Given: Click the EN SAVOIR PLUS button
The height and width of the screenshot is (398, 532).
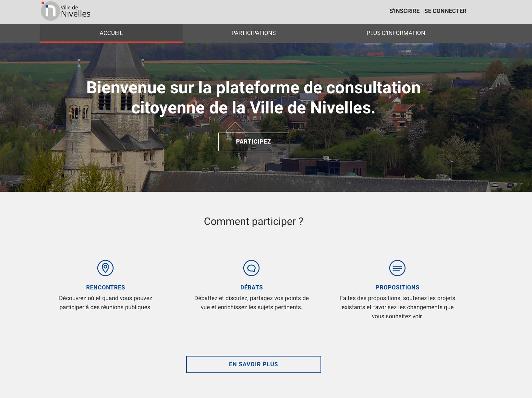Looking at the screenshot, I should pos(254,364).
